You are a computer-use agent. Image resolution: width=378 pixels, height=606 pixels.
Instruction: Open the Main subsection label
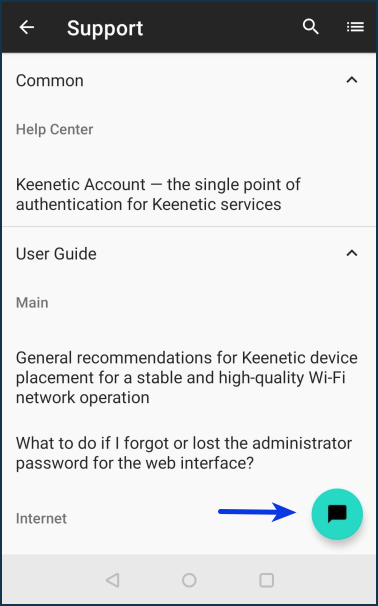32,303
